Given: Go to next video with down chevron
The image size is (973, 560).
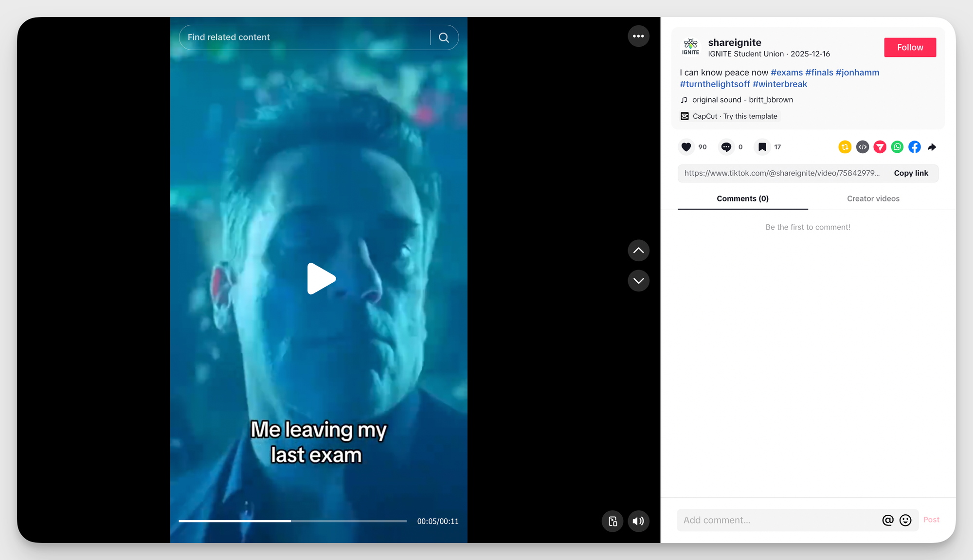Looking at the screenshot, I should coord(638,281).
